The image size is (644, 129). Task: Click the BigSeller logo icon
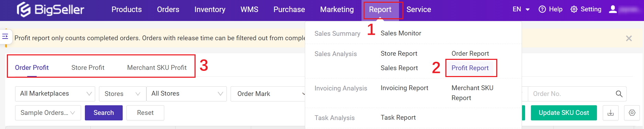coord(24,9)
